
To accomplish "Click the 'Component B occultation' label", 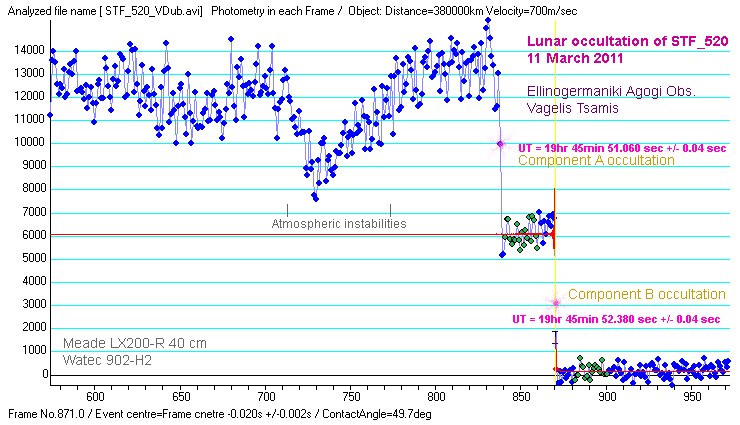I will pyautogui.click(x=647, y=294).
